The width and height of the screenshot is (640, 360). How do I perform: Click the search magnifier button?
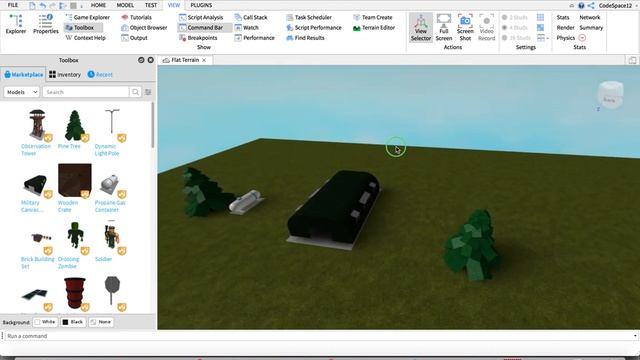[135, 92]
